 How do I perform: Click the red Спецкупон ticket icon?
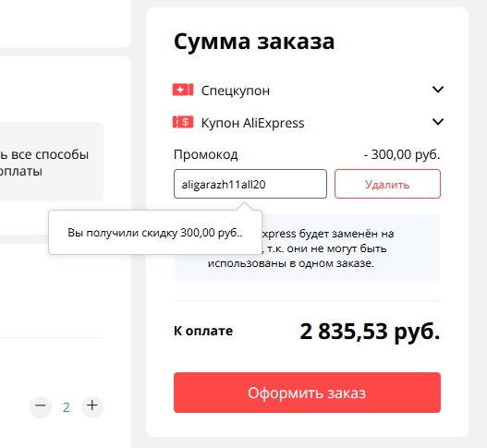pyautogui.click(x=183, y=90)
